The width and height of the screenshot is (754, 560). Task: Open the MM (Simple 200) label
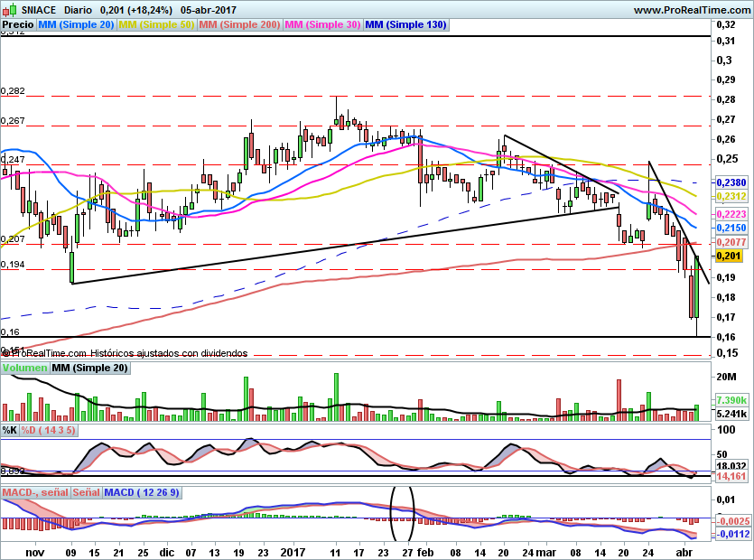click(239, 24)
